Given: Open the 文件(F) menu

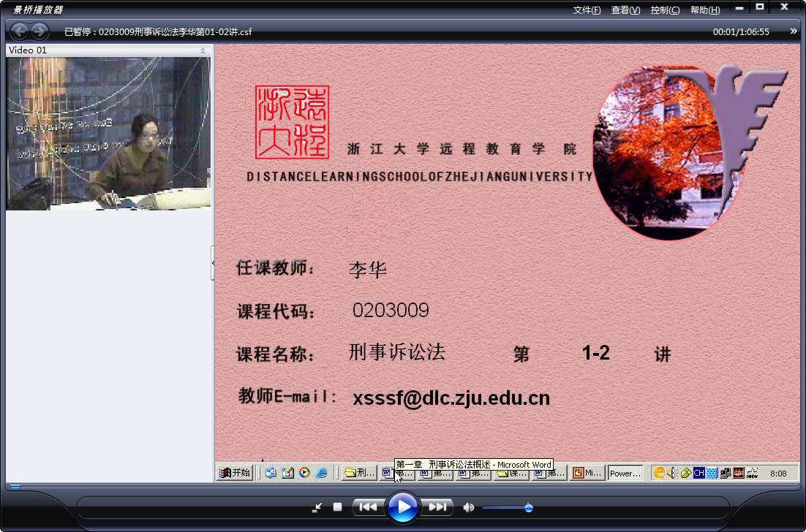Looking at the screenshot, I should (587, 10).
